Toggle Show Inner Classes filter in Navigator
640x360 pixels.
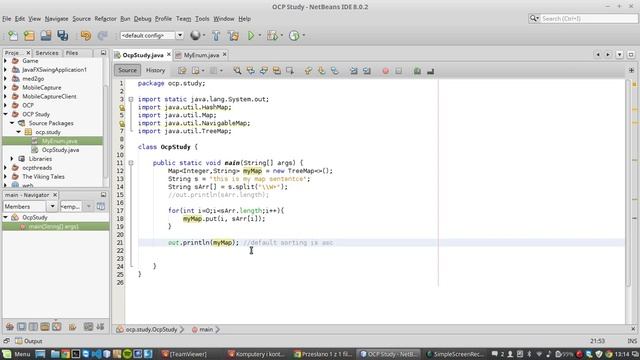[57, 327]
